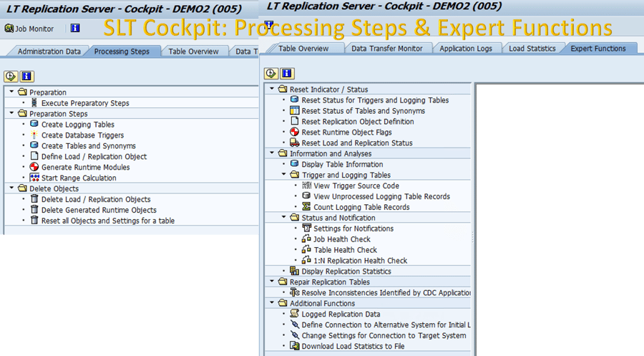Click the Additional Functions folder label
The width and height of the screenshot is (644, 356).
(323, 303)
